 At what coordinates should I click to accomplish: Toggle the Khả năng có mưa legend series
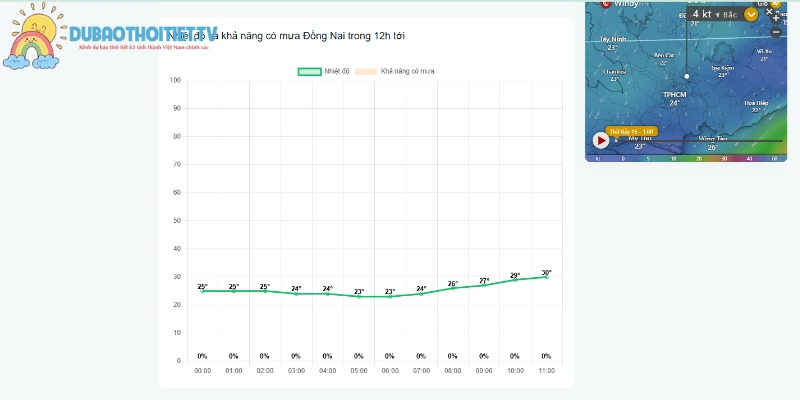[395, 71]
